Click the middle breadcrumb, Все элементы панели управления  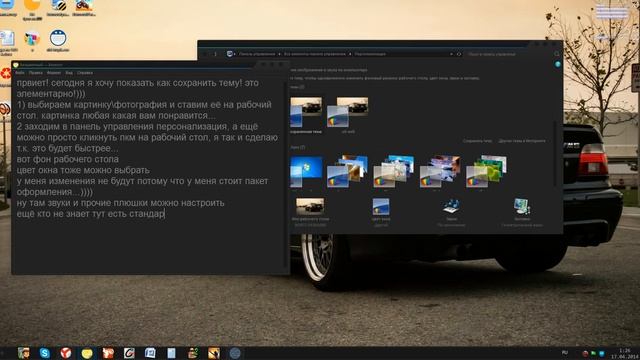click(x=315, y=54)
